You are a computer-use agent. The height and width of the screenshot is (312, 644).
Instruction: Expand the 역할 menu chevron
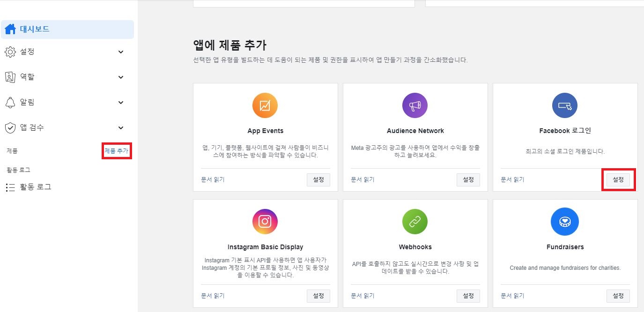(121, 77)
